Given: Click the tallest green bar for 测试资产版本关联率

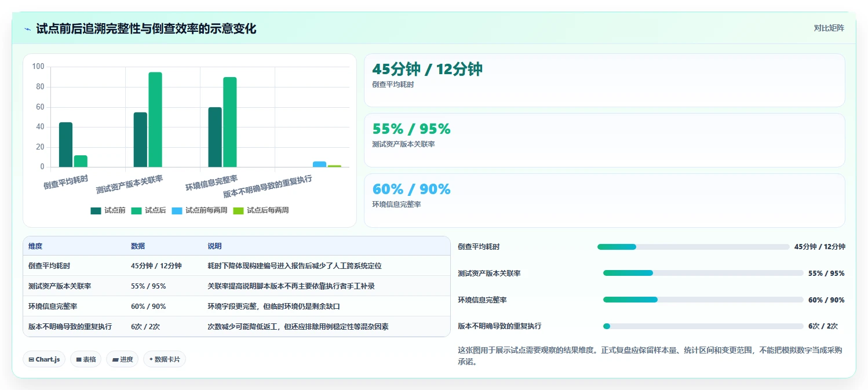Looking at the screenshot, I should point(155,120).
